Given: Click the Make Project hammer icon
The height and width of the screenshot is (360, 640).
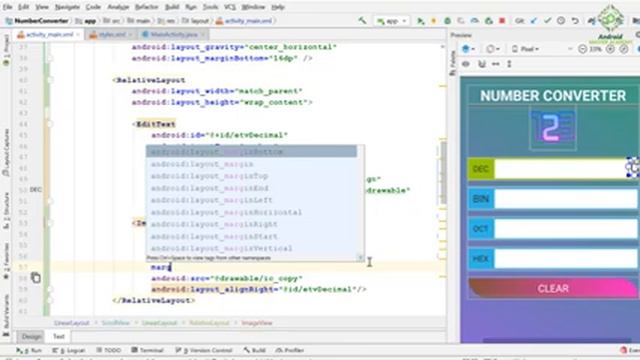Looking at the screenshot, I should click(362, 20).
